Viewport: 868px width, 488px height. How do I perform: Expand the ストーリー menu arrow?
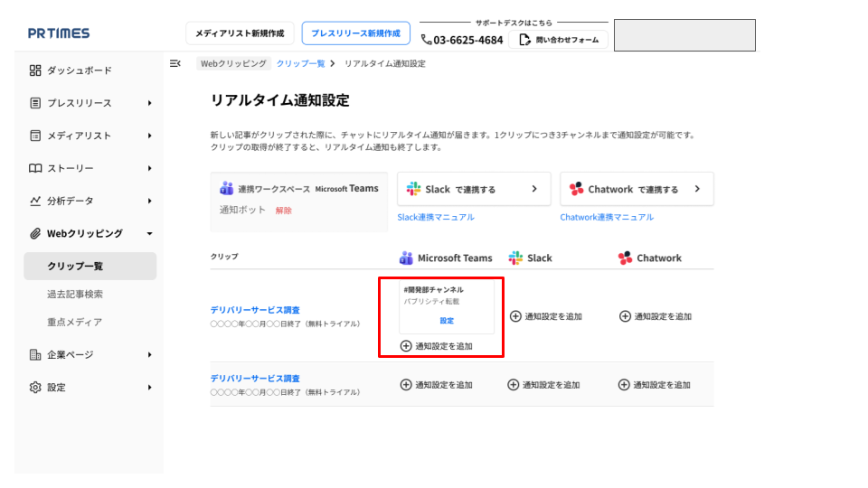pos(149,168)
